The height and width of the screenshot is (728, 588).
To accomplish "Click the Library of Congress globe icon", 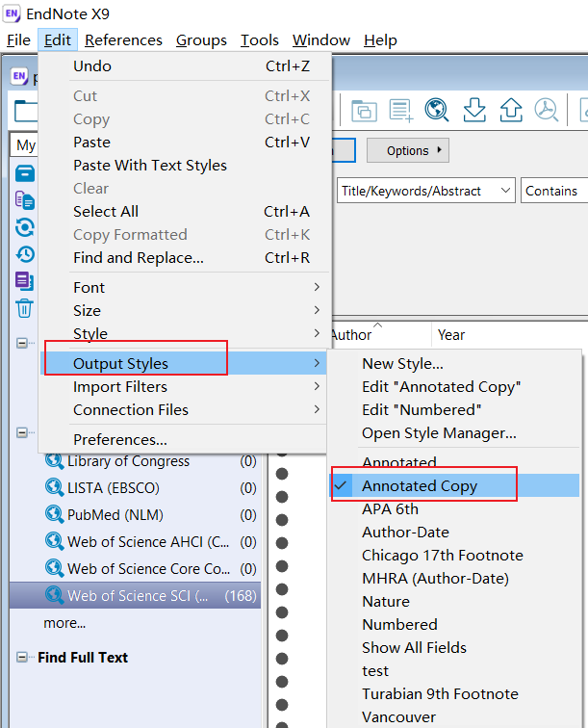I will tap(54, 460).
